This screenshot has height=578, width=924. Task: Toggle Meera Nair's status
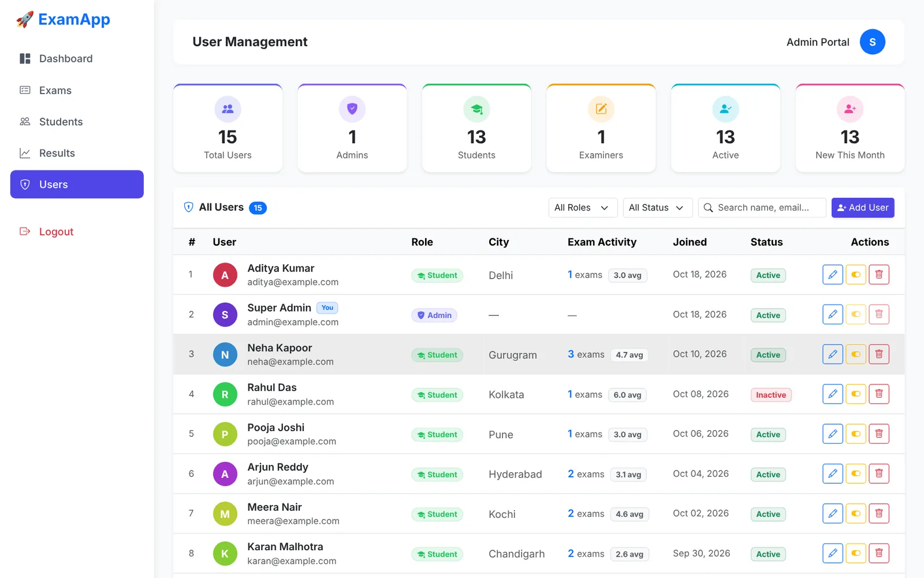[x=856, y=513]
